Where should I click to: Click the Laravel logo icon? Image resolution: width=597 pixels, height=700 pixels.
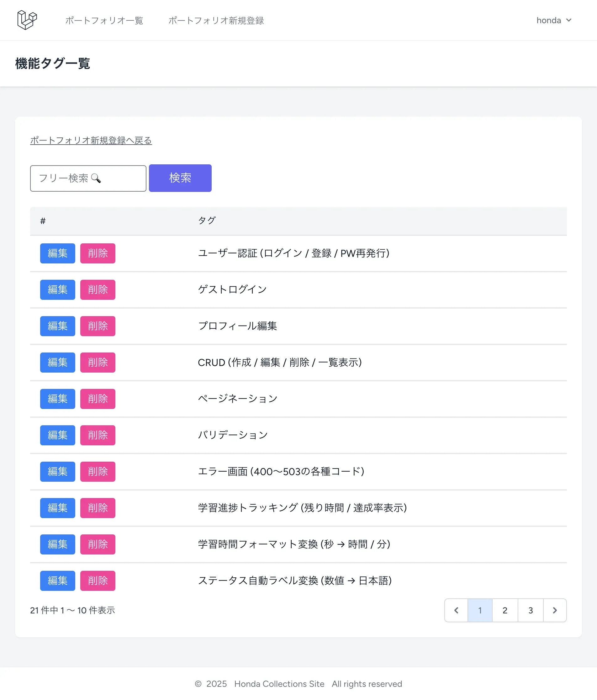click(27, 20)
